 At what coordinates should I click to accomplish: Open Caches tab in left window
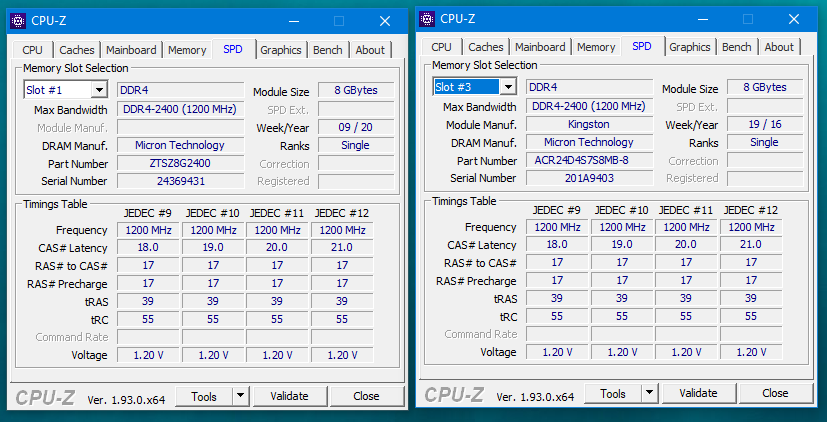coord(77,50)
